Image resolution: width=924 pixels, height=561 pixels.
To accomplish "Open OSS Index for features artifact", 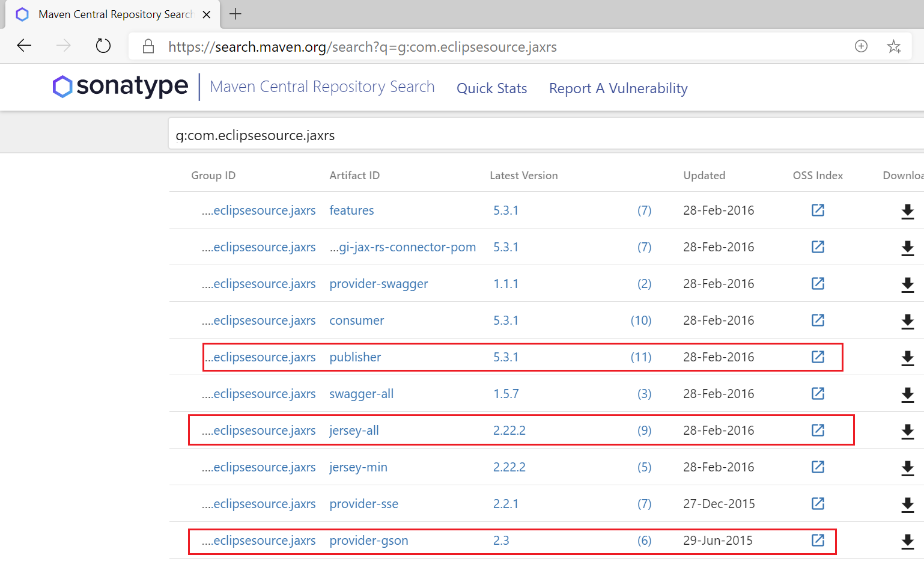I will [818, 210].
